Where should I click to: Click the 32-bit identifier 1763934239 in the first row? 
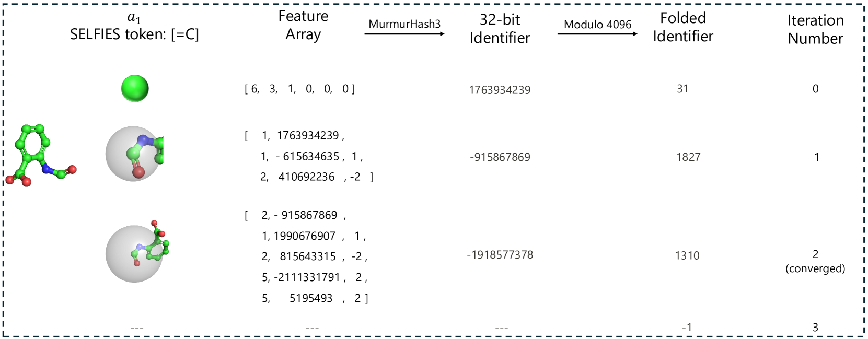(x=500, y=90)
